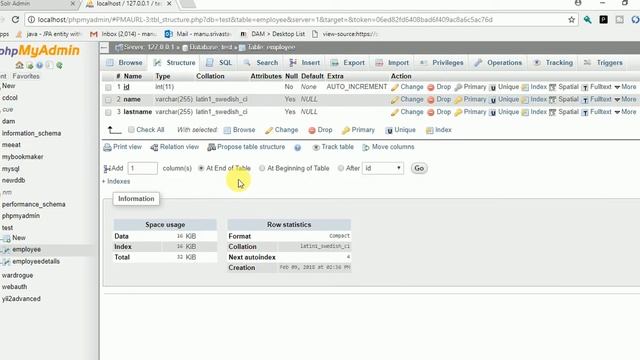Bookmark the page with the star icon
The image size is (640, 360).
(571, 20)
